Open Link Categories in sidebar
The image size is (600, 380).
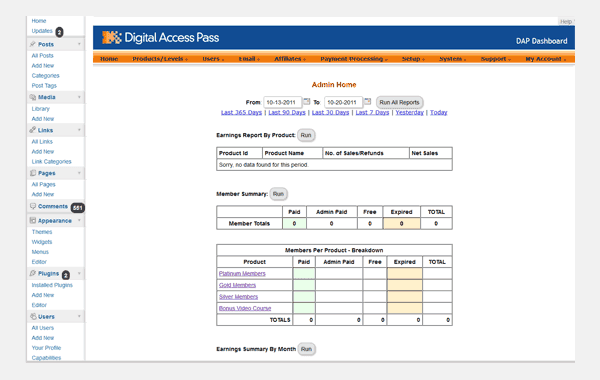point(51,161)
